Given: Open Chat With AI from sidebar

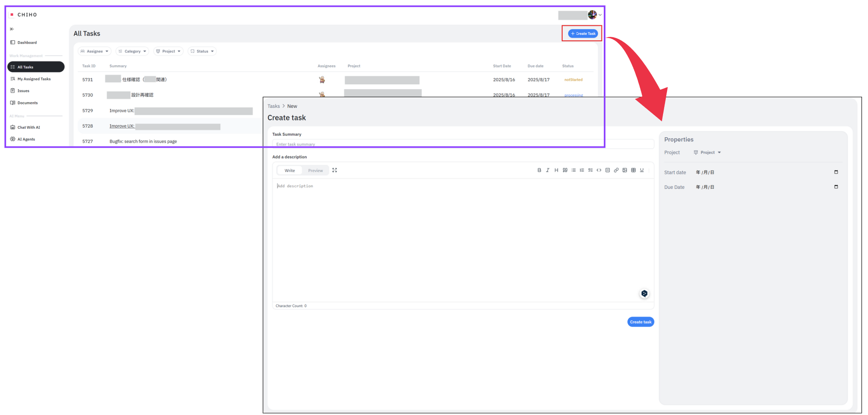Looking at the screenshot, I should coord(28,128).
